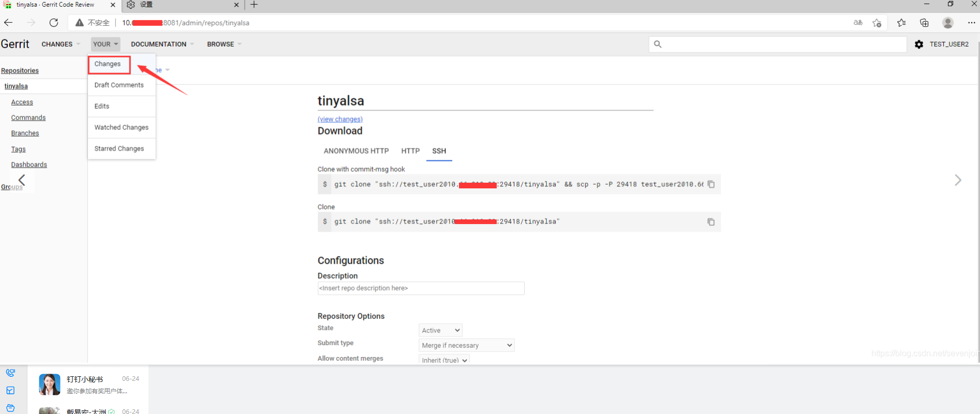This screenshot has width=980, height=414.
Task: Expand the BROWSE menu
Action: pyautogui.click(x=224, y=45)
